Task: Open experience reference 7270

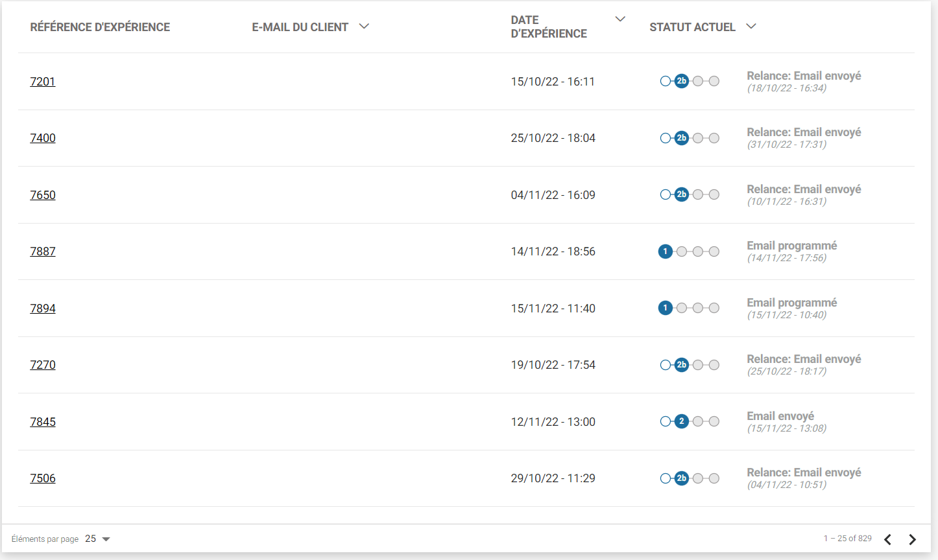Action: (43, 365)
